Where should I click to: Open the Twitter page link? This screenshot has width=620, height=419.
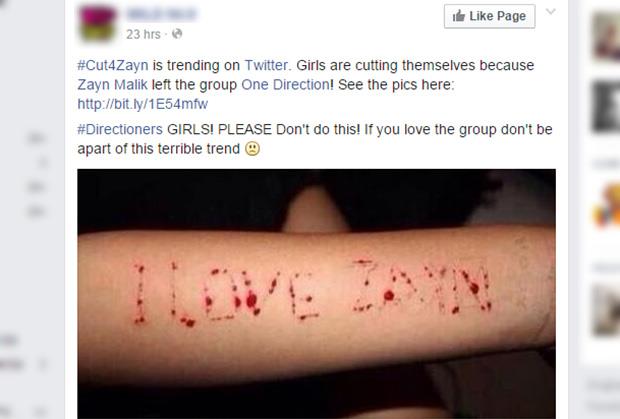coord(267,65)
